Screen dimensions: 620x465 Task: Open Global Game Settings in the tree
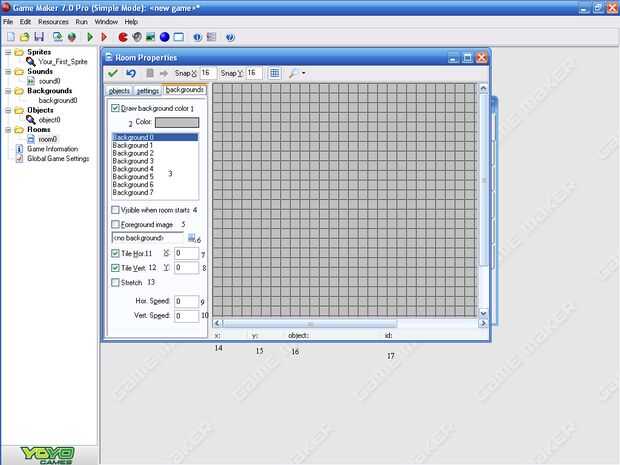[x=58, y=159]
